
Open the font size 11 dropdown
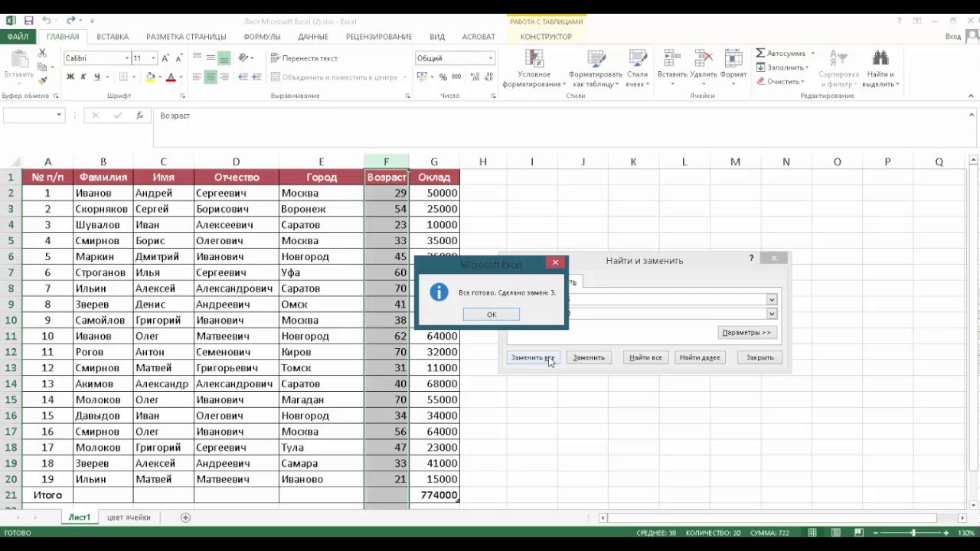[154, 58]
